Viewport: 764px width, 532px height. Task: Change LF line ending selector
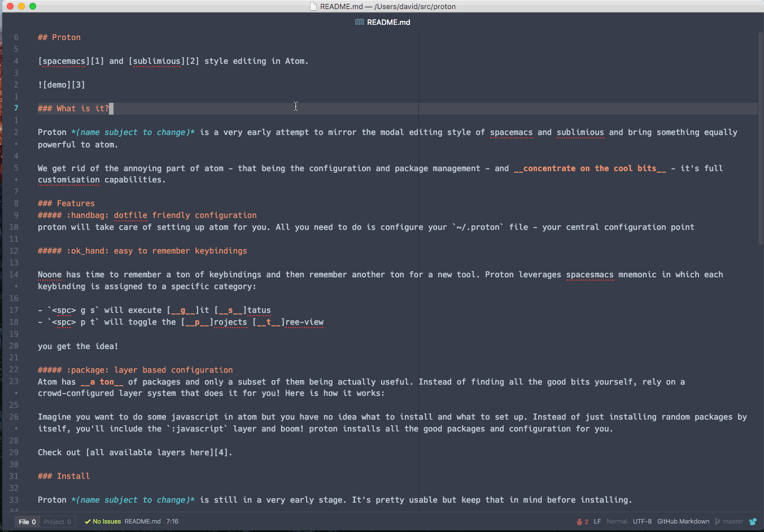click(597, 521)
